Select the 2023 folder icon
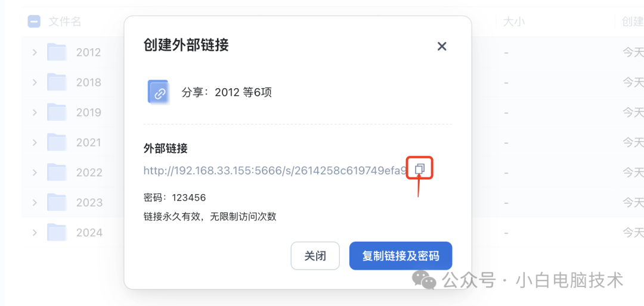The image size is (644, 306). (57, 202)
